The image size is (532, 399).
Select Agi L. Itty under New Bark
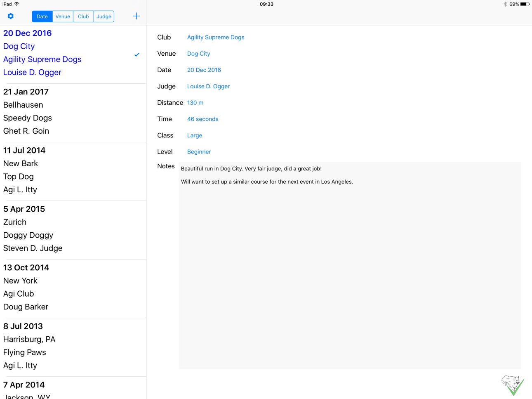(x=20, y=190)
